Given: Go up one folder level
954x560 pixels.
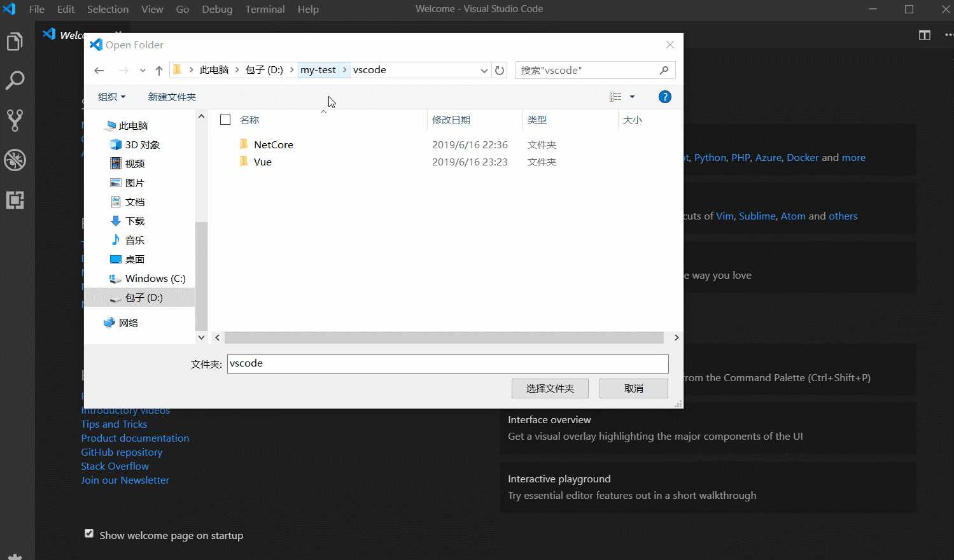Looking at the screenshot, I should click(x=159, y=71).
